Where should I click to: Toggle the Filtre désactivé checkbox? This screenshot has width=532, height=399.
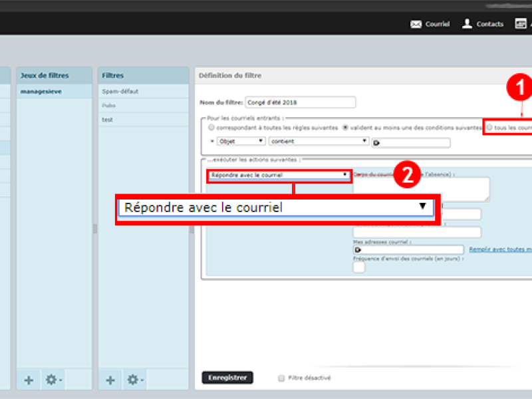coord(281,378)
